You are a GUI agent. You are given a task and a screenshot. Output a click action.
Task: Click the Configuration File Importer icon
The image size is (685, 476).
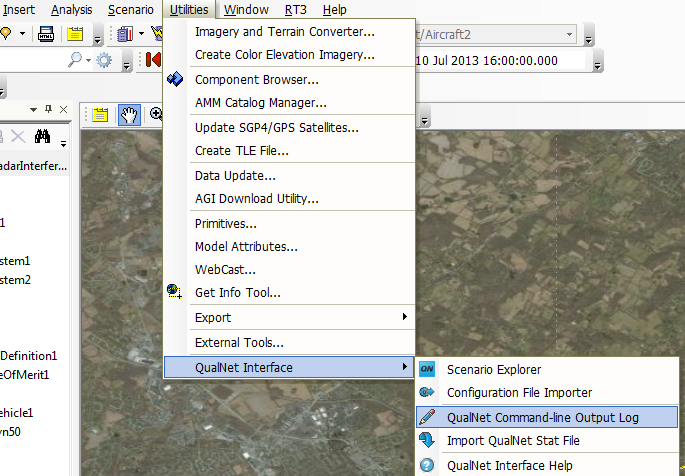pyautogui.click(x=427, y=393)
